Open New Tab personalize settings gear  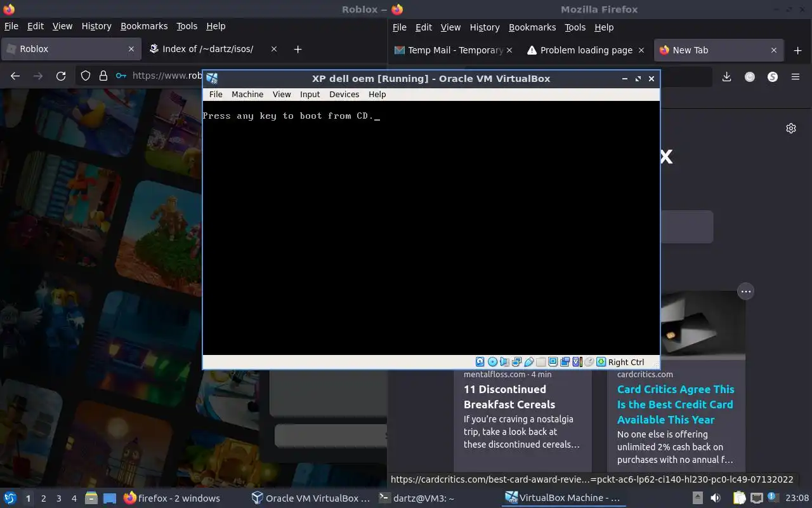tap(791, 128)
